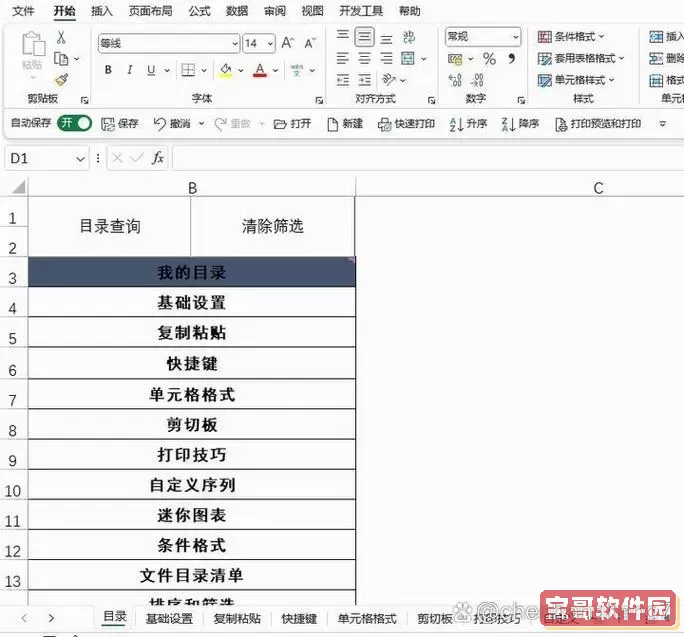Increase indent
The height and width of the screenshot is (637, 684).
point(364,80)
